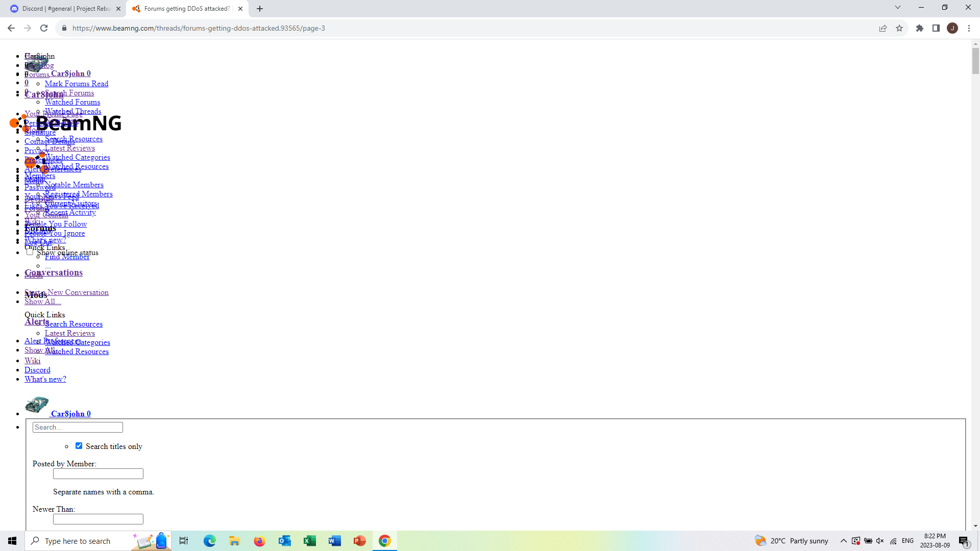Open Car8john 0 link beside lower avatar
The height and width of the screenshot is (551, 980).
[71, 414]
